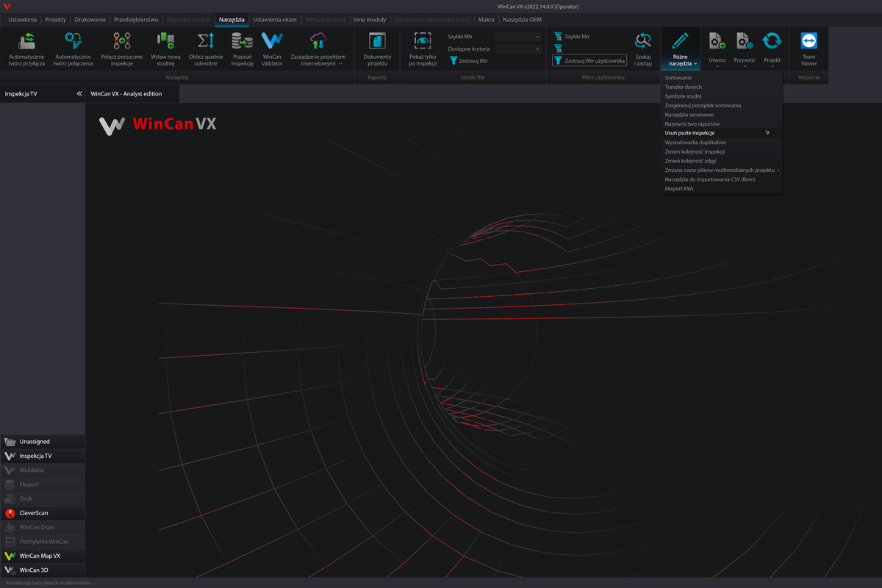Image resolution: width=882 pixels, height=588 pixels.
Task: Choose Narzędzia do importowania CSV (Bern)
Action: 722,179
